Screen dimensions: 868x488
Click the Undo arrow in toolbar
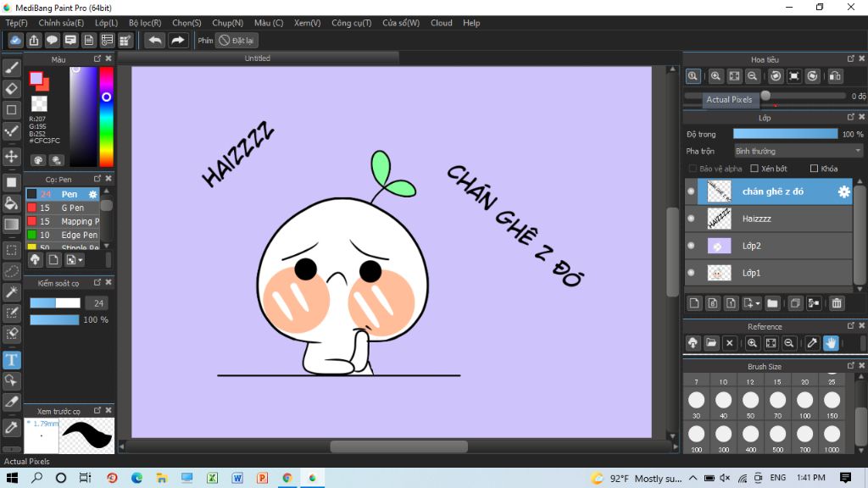pyautogui.click(x=155, y=41)
